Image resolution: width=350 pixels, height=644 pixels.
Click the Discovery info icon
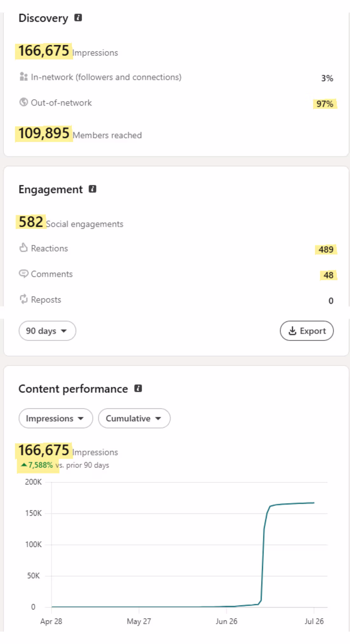tap(78, 18)
